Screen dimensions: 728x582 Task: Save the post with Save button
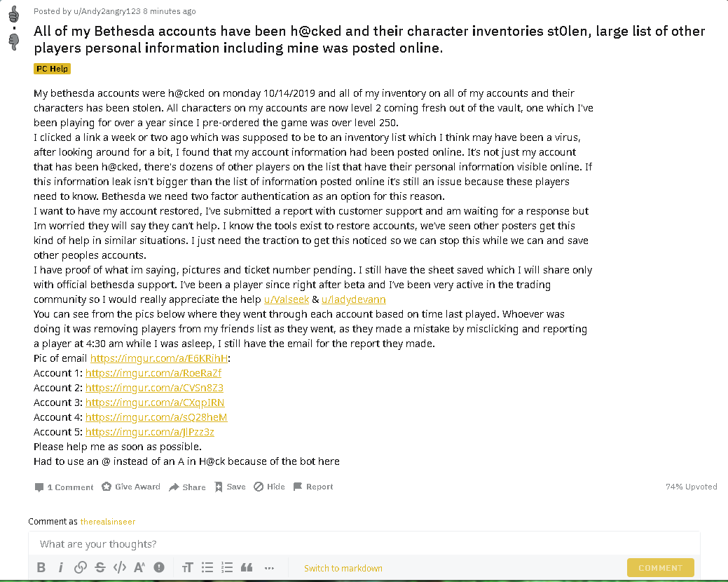click(x=230, y=487)
